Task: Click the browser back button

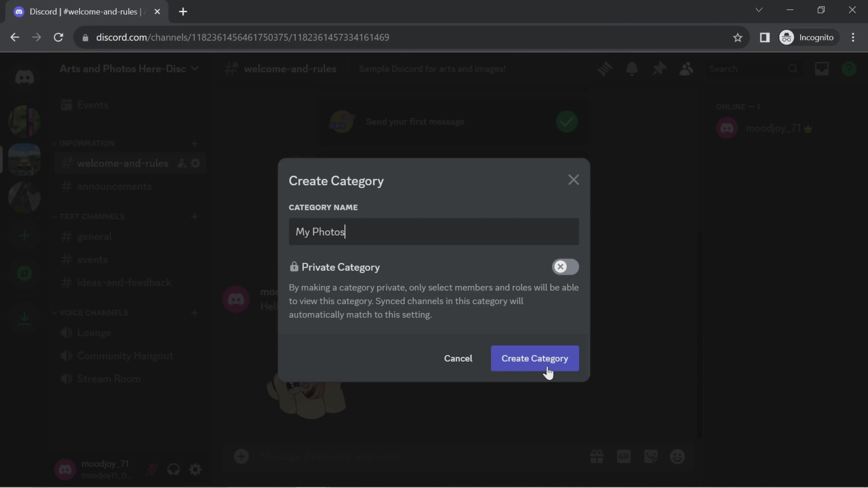Action: (15, 37)
